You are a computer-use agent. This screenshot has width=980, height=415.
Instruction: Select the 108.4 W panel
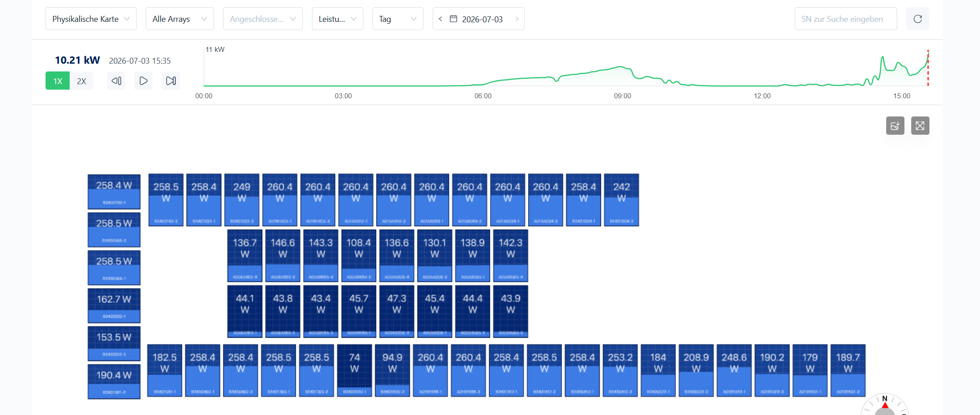click(x=359, y=256)
